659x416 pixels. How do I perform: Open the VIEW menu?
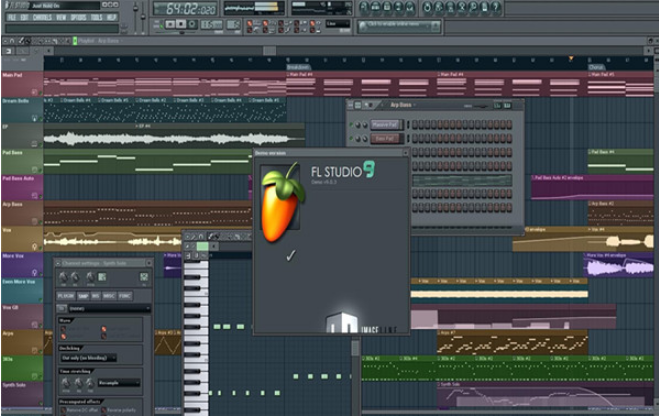point(61,17)
